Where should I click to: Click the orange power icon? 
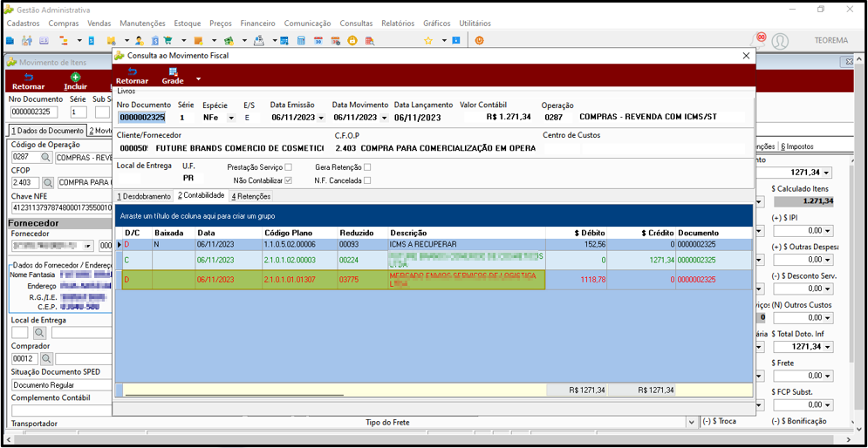[480, 40]
